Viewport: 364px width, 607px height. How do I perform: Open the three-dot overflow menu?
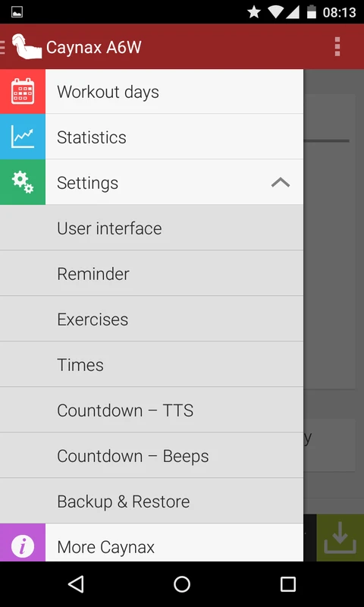tap(337, 47)
